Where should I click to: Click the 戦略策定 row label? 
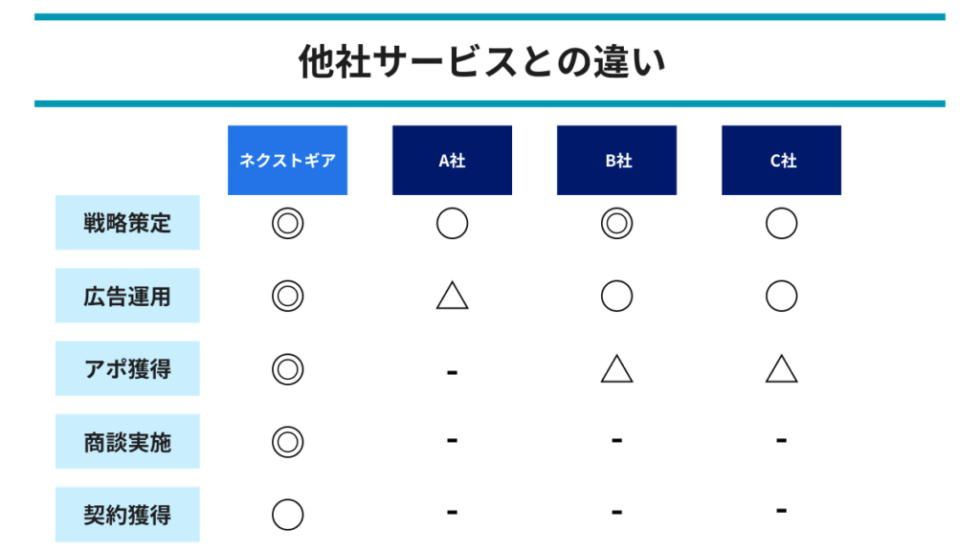point(127,222)
